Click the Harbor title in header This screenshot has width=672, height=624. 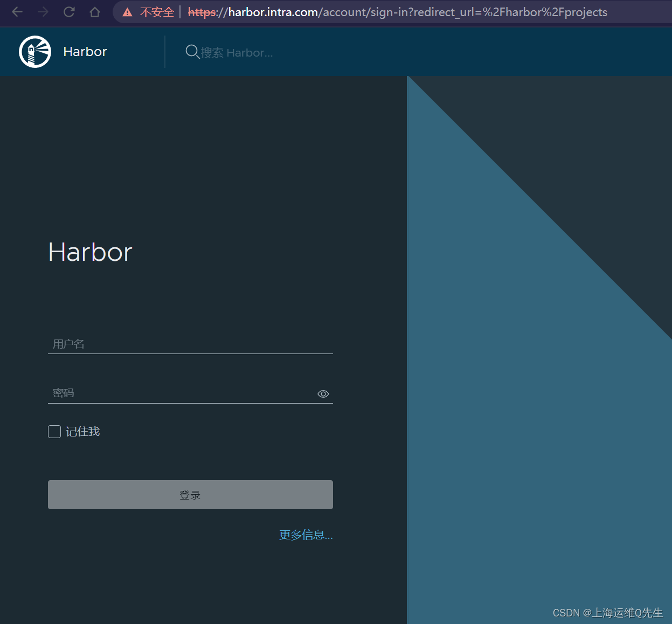pos(85,52)
